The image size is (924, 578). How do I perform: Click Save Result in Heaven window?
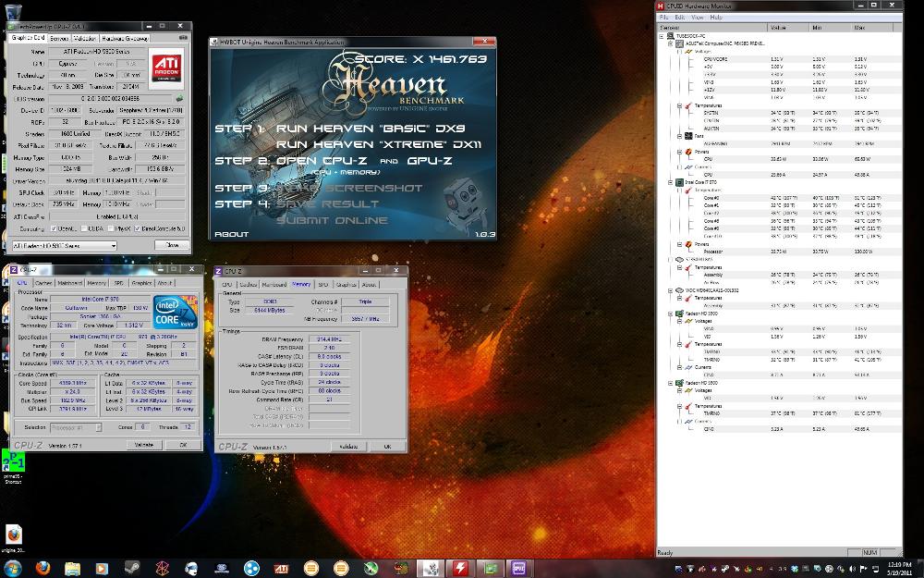[328, 204]
